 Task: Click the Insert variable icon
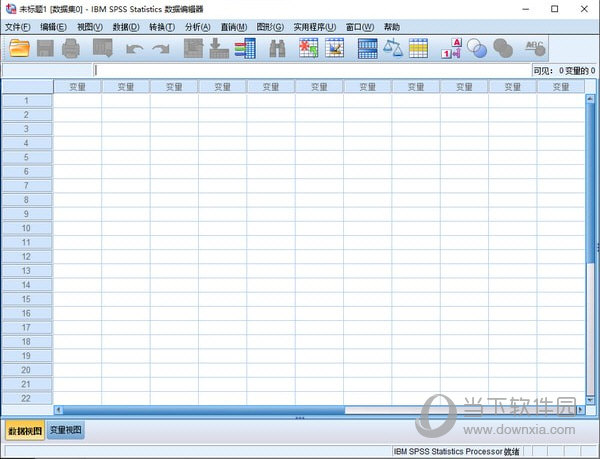point(334,48)
